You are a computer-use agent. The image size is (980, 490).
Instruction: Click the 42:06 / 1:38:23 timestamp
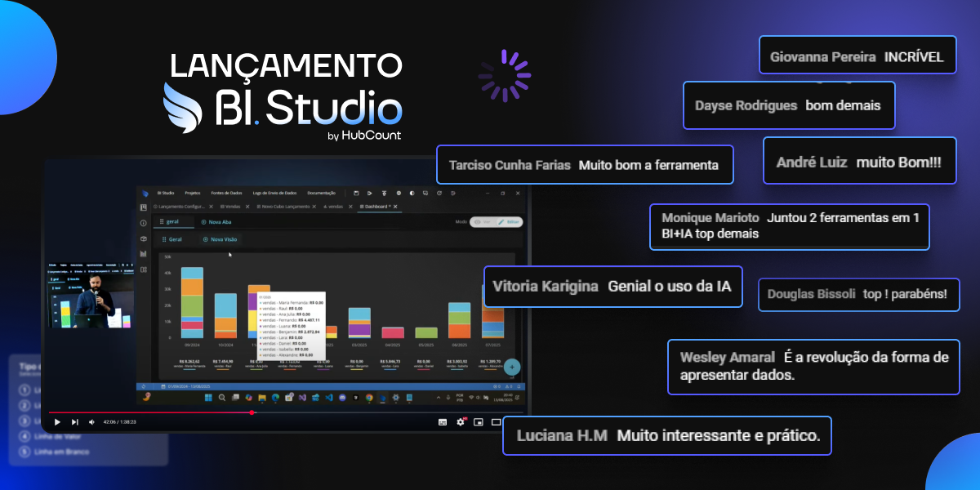119,422
